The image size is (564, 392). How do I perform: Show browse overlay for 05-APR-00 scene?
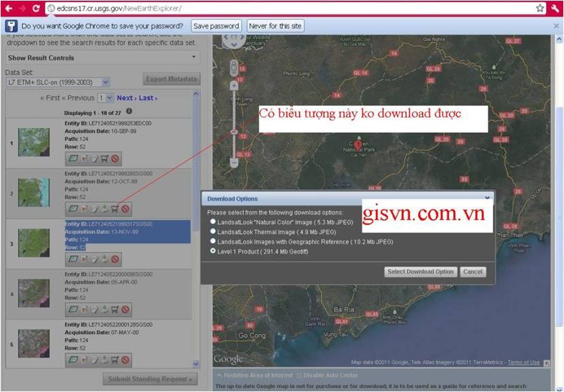point(84,310)
